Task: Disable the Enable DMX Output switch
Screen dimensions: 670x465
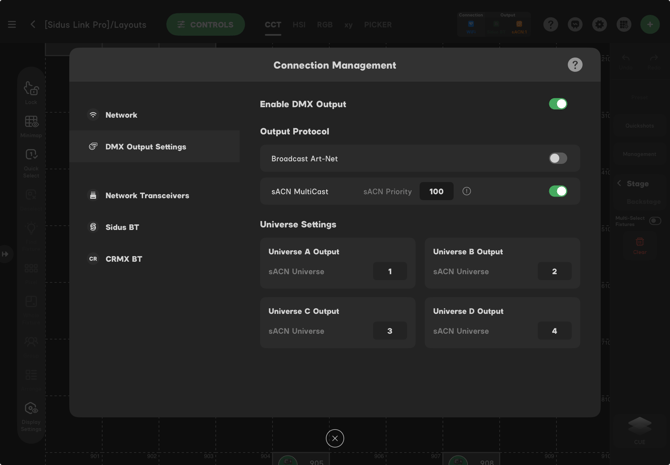Action: pos(558,104)
